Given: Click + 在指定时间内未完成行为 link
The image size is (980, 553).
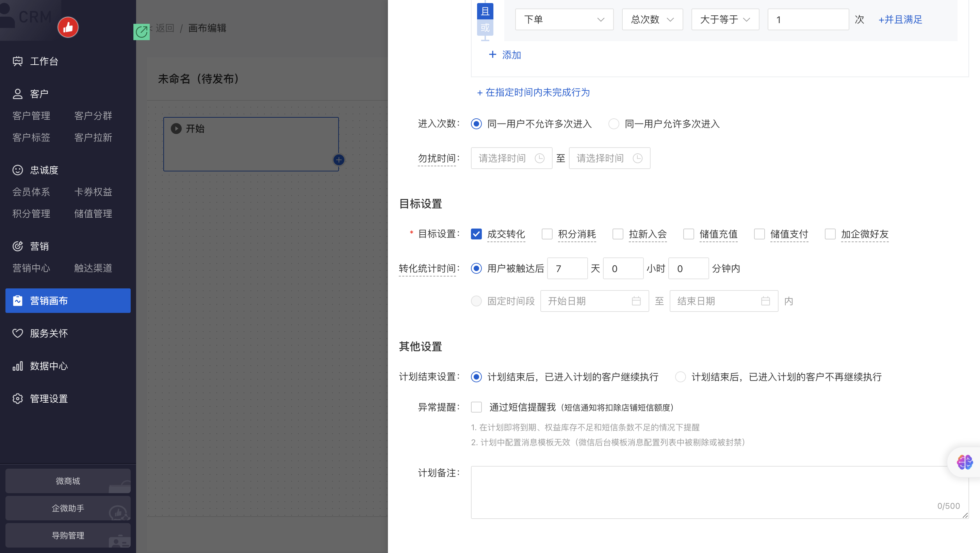Looking at the screenshot, I should click(x=533, y=93).
